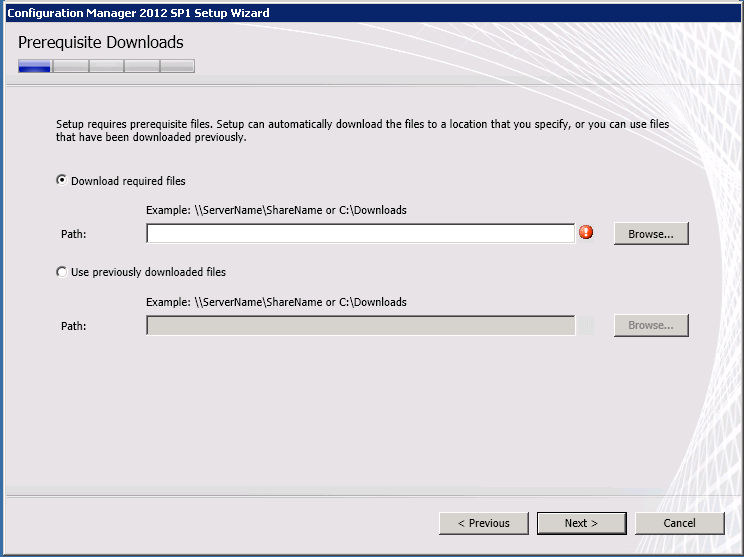
Task: Click the Path label under Download required files
Action: pyautogui.click(x=74, y=234)
